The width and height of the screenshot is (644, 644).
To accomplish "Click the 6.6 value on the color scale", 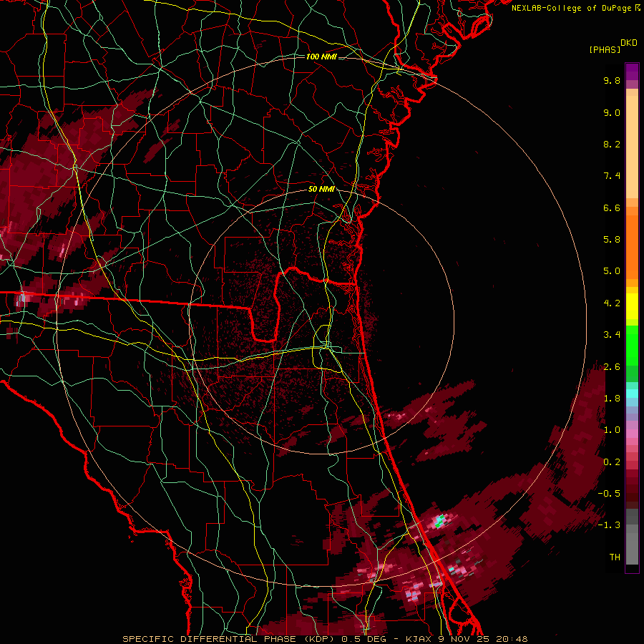I will tap(612, 208).
